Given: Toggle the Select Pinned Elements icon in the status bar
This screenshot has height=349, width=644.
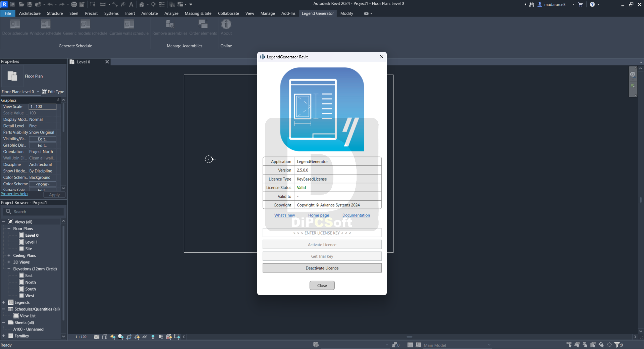Looking at the screenshot, I should pos(585,345).
